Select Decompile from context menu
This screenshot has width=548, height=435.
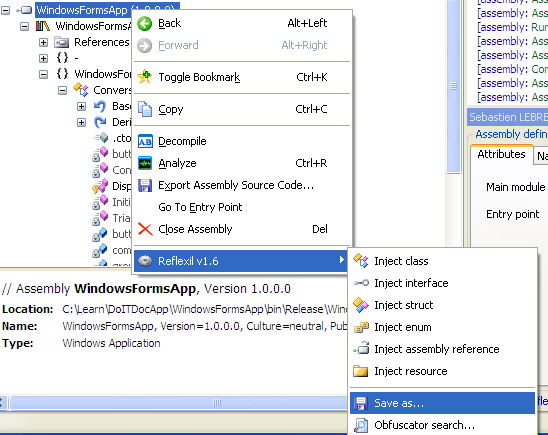coord(241,142)
